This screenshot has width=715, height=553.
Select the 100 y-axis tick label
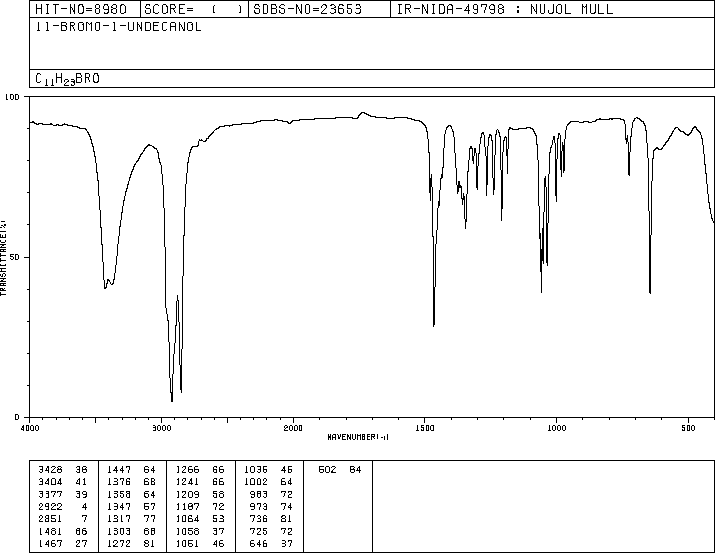pyautogui.click(x=12, y=97)
